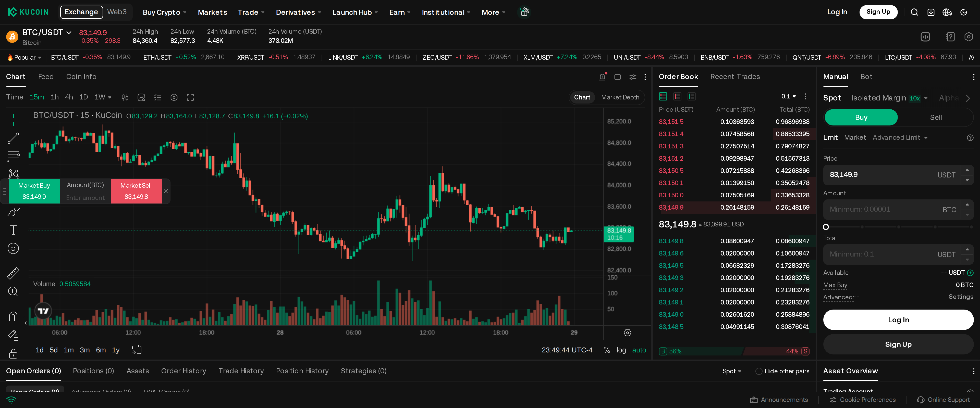Switch to the Recent Trades tab

pyautogui.click(x=735, y=76)
